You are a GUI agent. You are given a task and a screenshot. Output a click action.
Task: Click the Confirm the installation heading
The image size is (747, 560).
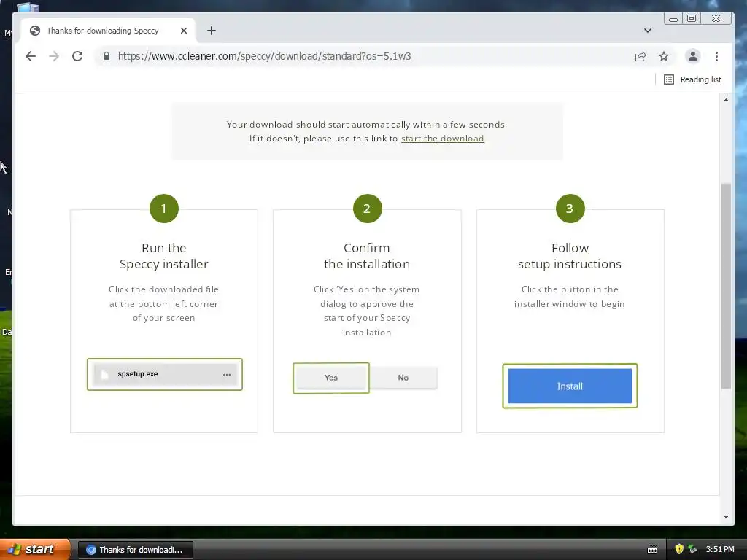click(367, 256)
